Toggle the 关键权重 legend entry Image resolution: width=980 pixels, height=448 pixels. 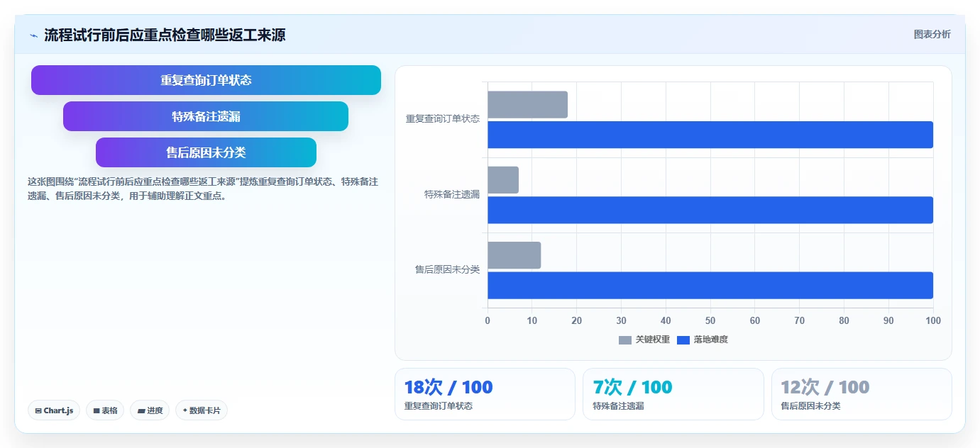pyautogui.click(x=644, y=340)
